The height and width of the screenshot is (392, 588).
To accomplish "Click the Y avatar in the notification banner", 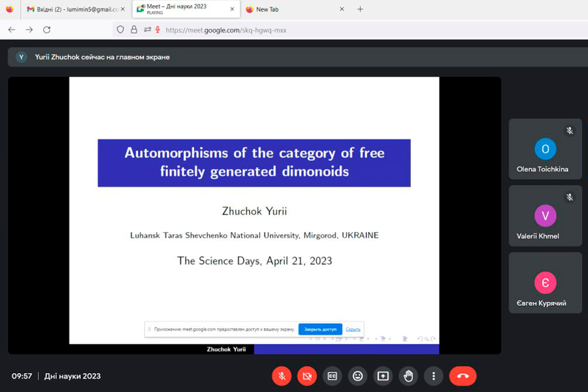I will click(22, 57).
